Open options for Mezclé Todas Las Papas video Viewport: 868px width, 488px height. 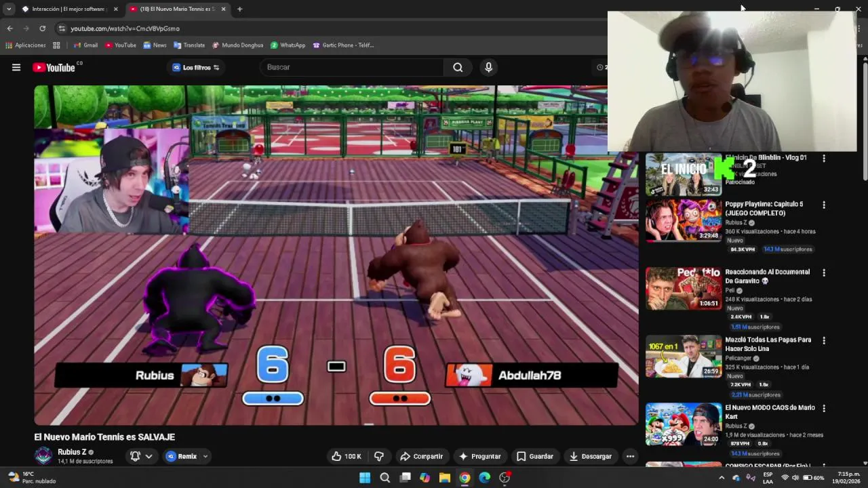[x=824, y=340]
